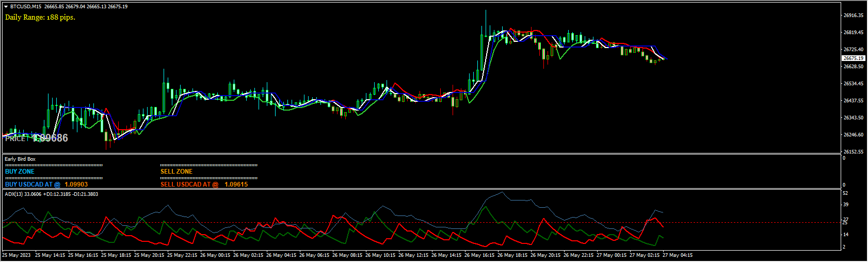Click the '26 May 06:15' time label

click(314, 255)
